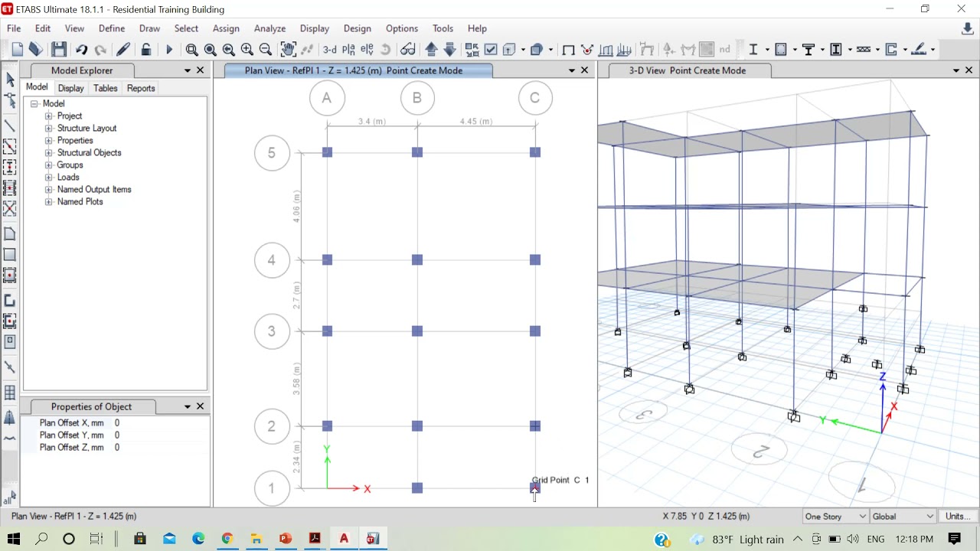Open the dropdown next to the shell design square icon
The image size is (980, 551).
794,50
